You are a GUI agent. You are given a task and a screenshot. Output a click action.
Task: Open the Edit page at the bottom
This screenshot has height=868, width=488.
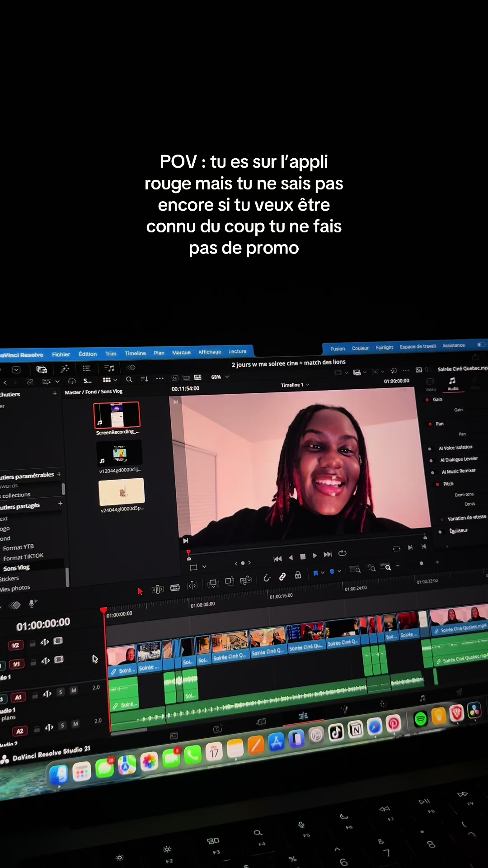303,715
